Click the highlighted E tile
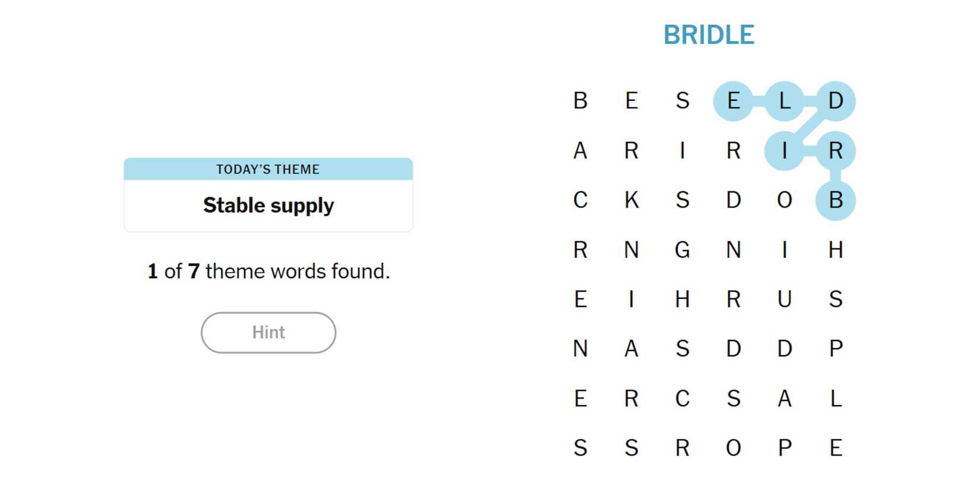The width and height of the screenshot is (980, 490). pos(734,101)
